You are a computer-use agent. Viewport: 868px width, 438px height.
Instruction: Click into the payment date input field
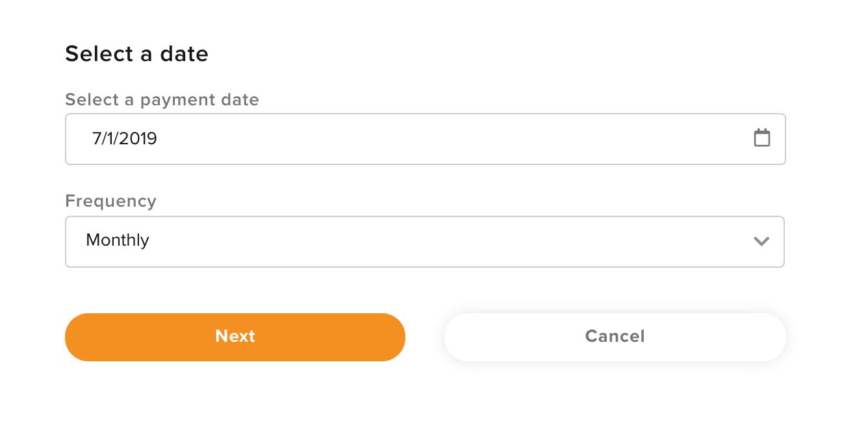coord(426,139)
